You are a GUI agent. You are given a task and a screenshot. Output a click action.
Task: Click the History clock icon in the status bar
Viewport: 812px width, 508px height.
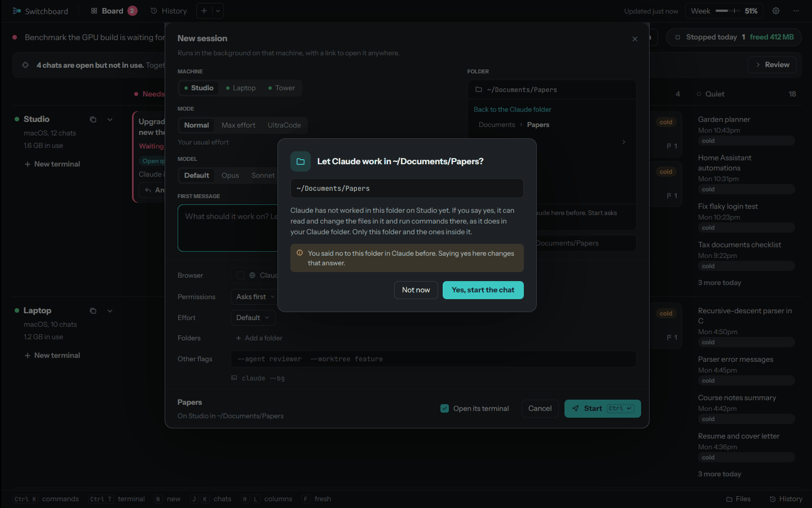pos(773,499)
